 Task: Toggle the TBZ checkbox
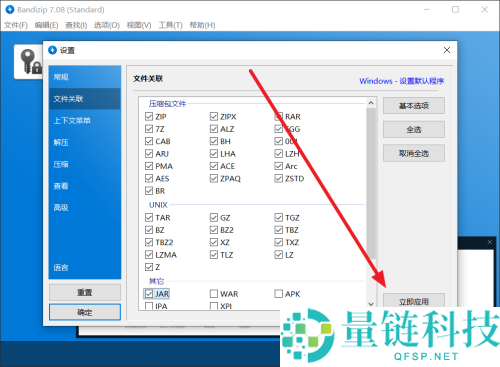tap(279, 230)
